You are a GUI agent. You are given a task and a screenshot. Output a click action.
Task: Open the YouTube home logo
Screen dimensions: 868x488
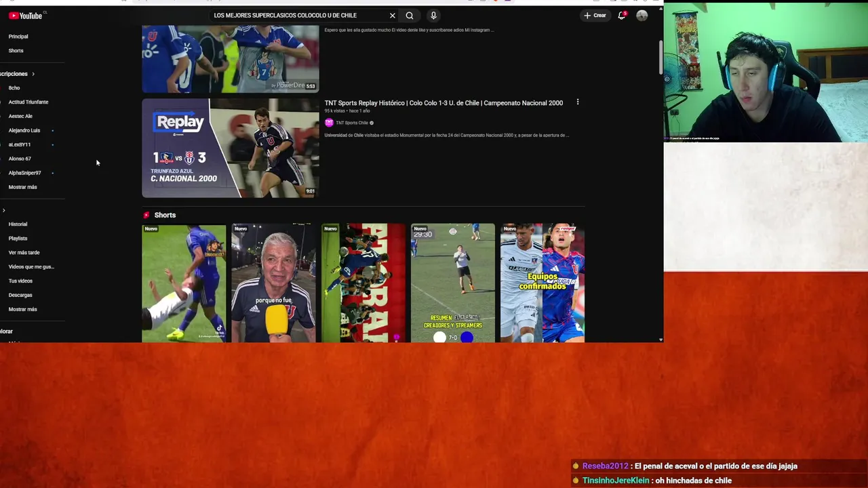point(26,16)
